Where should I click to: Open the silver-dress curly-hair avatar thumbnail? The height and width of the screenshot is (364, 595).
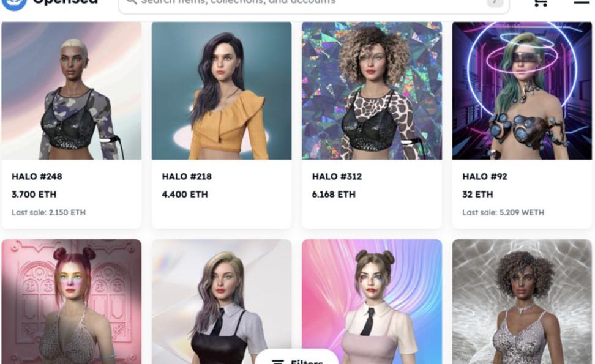[522, 302]
